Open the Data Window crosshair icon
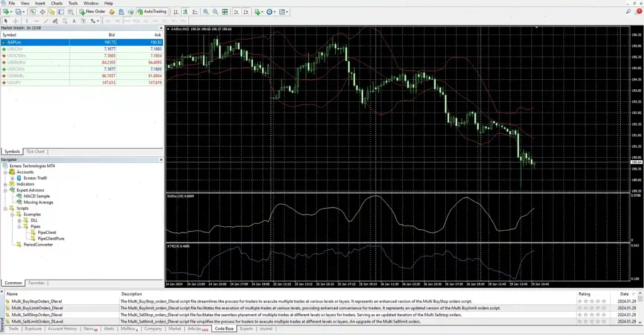 tap(42, 11)
